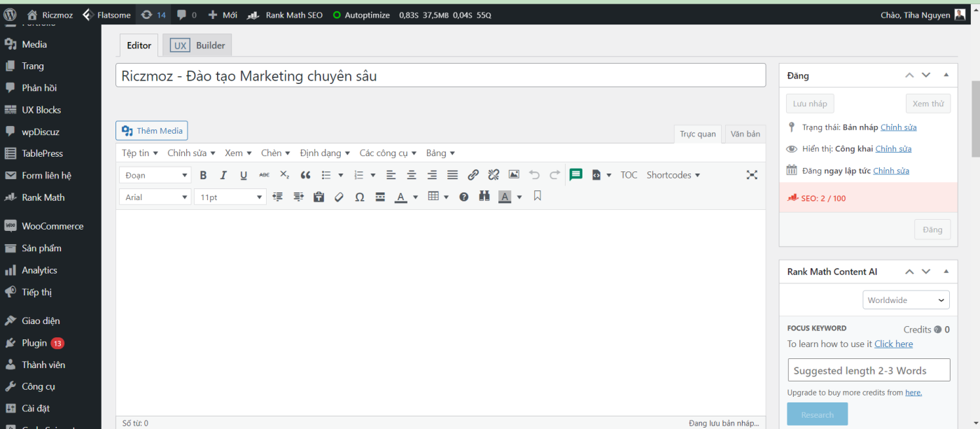
Task: Open Click here link for Content AI
Action: [x=893, y=344]
